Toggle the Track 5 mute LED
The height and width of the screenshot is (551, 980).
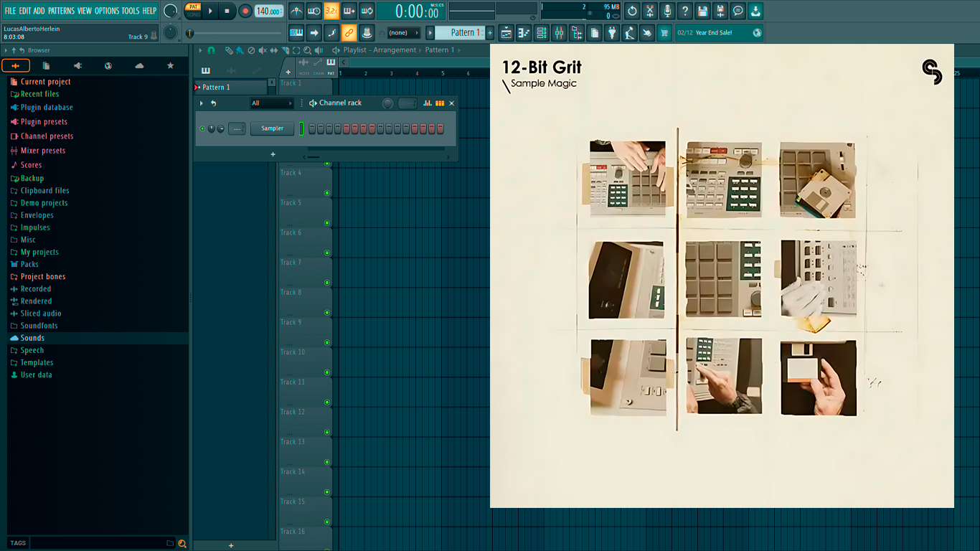click(327, 222)
